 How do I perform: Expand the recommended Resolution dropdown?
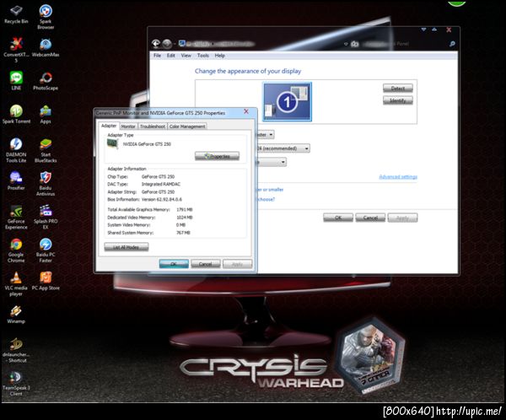coord(306,148)
